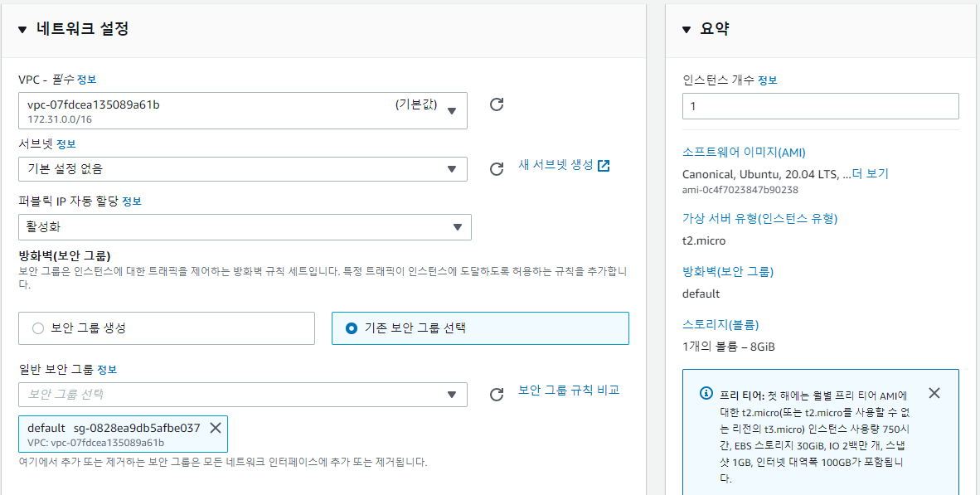Remove the default security group tag
This screenshot has height=495, width=980.
point(215,428)
